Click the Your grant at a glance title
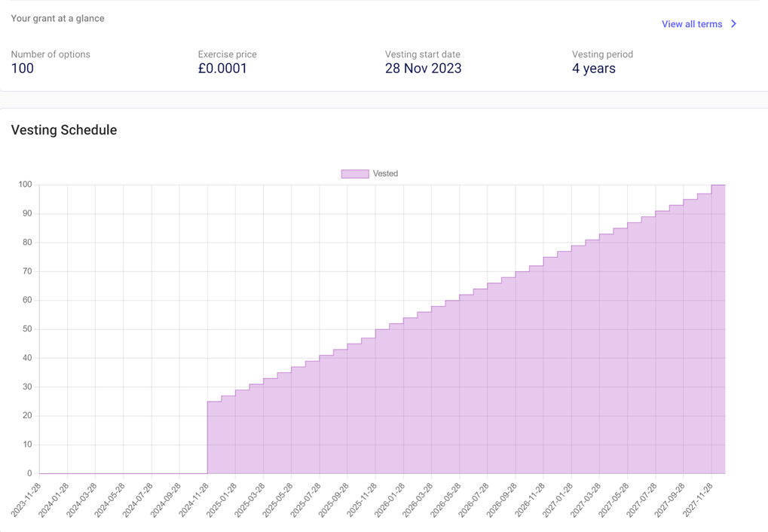 pos(57,18)
